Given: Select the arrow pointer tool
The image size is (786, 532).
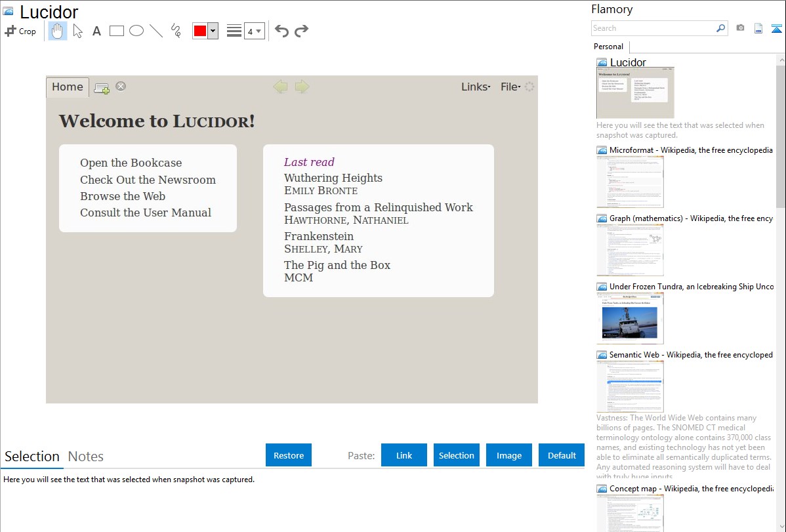Looking at the screenshot, I should pyautogui.click(x=77, y=31).
